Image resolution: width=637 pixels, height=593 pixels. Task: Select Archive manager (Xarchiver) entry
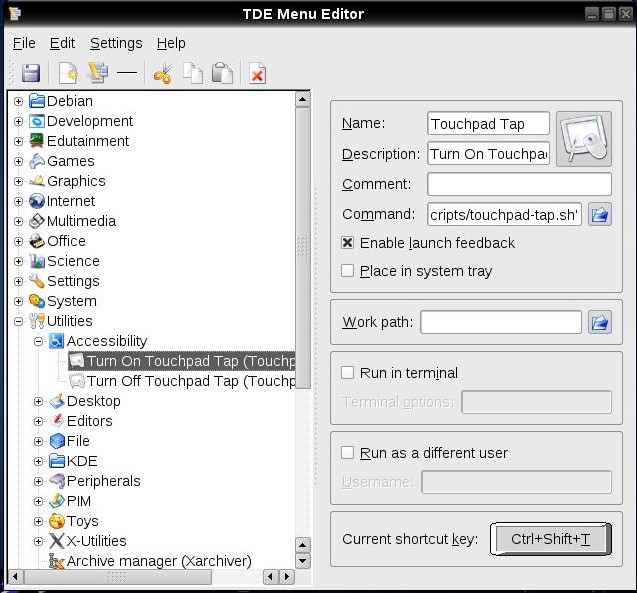coord(150,561)
